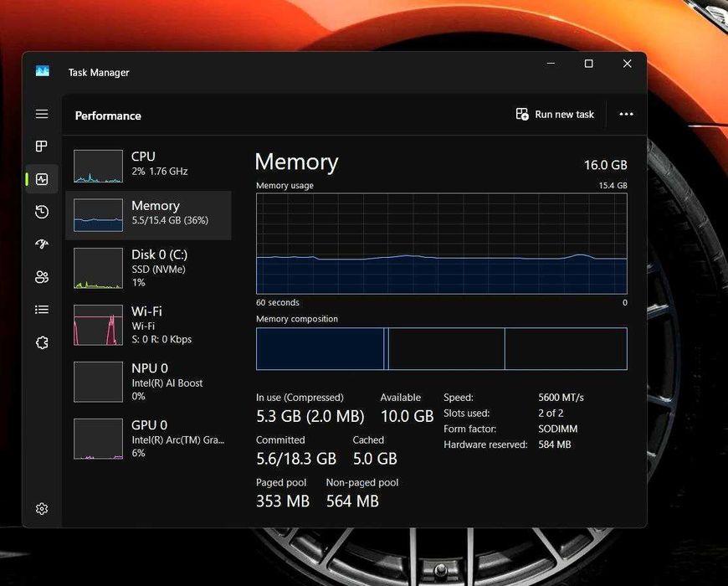Click the In use value 5.3 GB (2.0 MB)
This screenshot has height=586, width=728.
click(310, 416)
